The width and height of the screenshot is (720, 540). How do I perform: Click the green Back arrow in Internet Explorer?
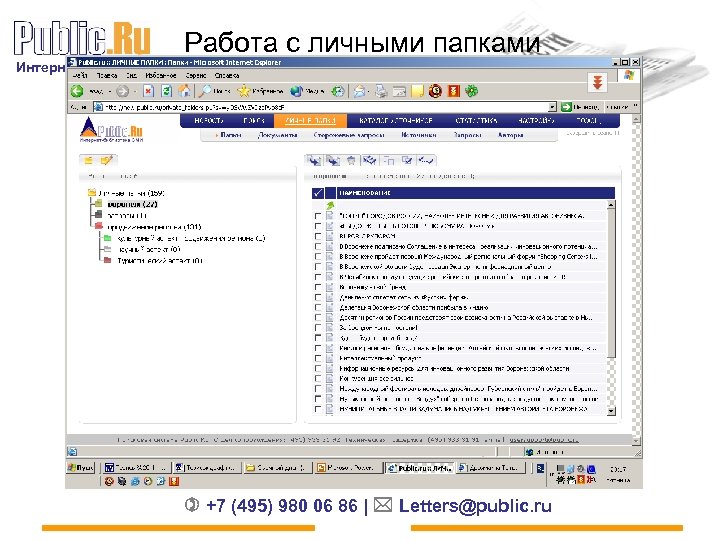[x=77, y=91]
